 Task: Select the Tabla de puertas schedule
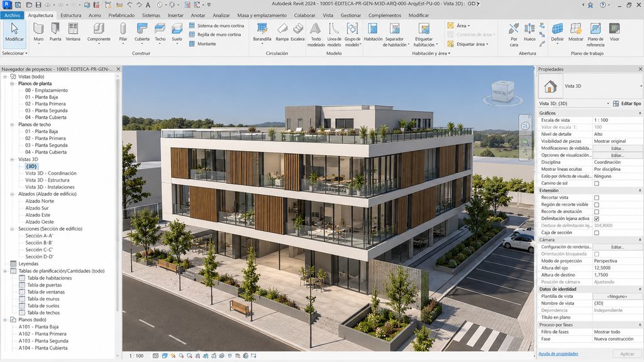pos(45,285)
